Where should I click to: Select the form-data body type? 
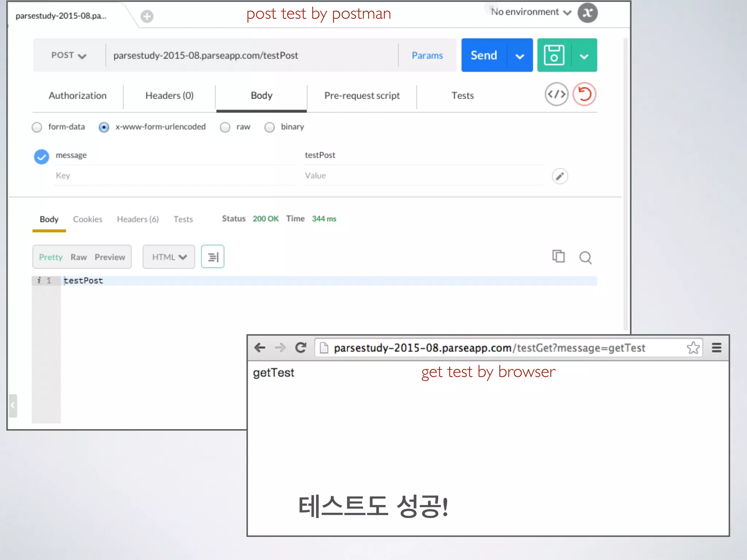click(37, 127)
